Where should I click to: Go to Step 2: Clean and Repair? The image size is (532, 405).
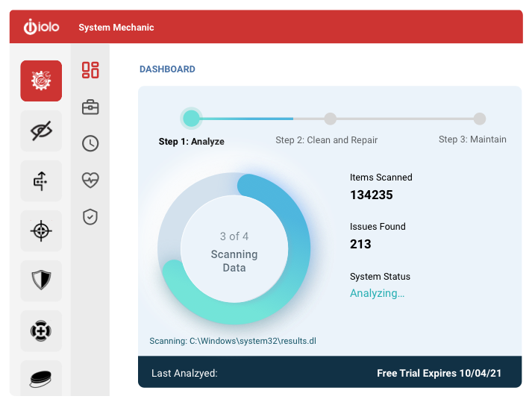pos(330,119)
